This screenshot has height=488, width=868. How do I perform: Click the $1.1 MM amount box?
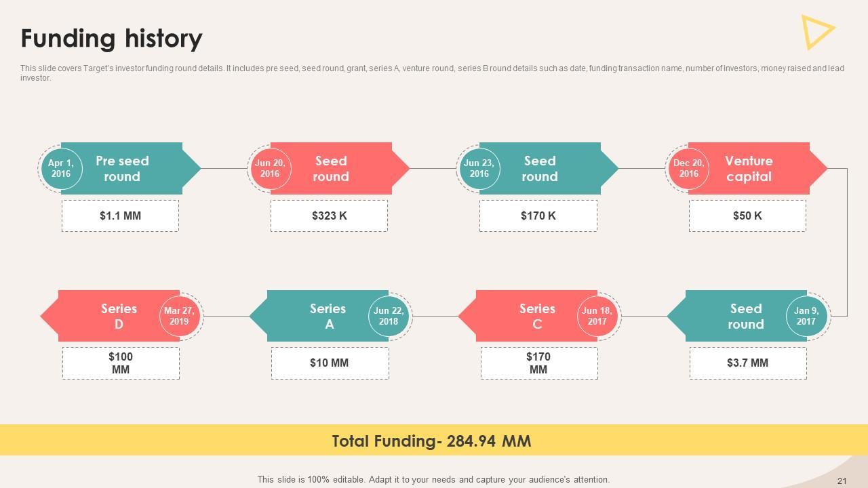coord(120,216)
